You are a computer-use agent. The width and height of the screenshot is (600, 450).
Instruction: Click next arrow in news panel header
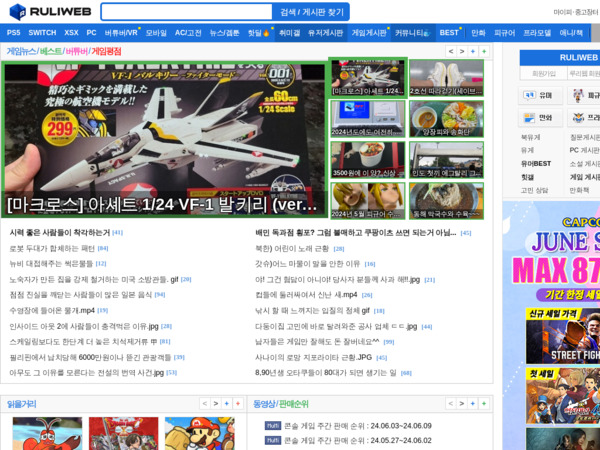pos(461,51)
